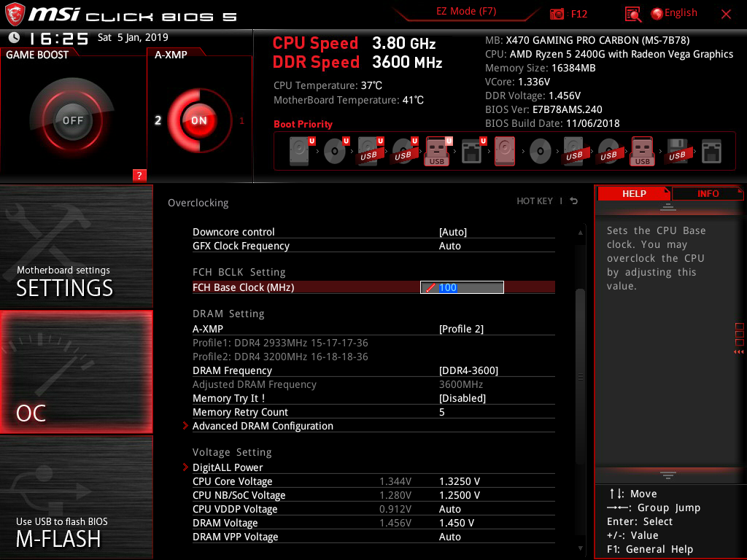Open CPU VDDP Voltage Auto value
Image resolution: width=747 pixels, height=560 pixels.
coord(449,509)
